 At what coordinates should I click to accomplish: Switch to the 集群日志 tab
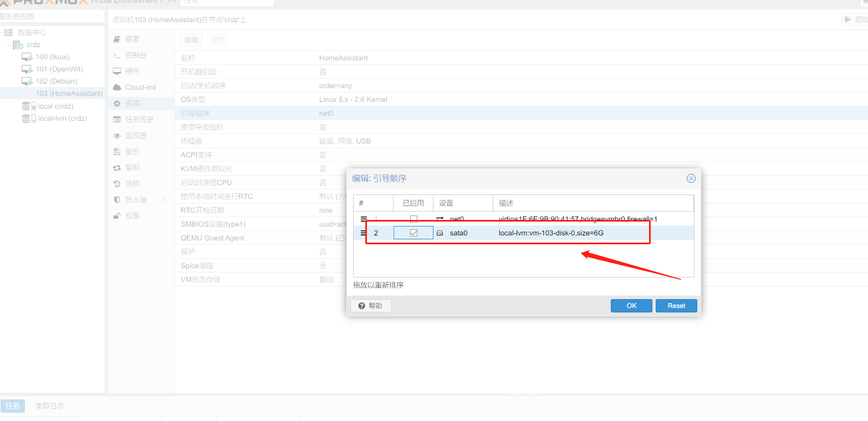coord(49,405)
